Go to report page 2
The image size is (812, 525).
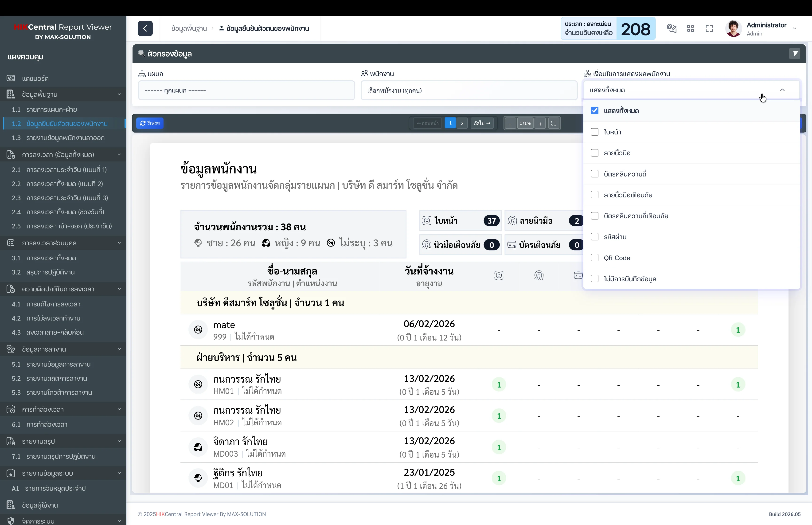click(x=462, y=123)
